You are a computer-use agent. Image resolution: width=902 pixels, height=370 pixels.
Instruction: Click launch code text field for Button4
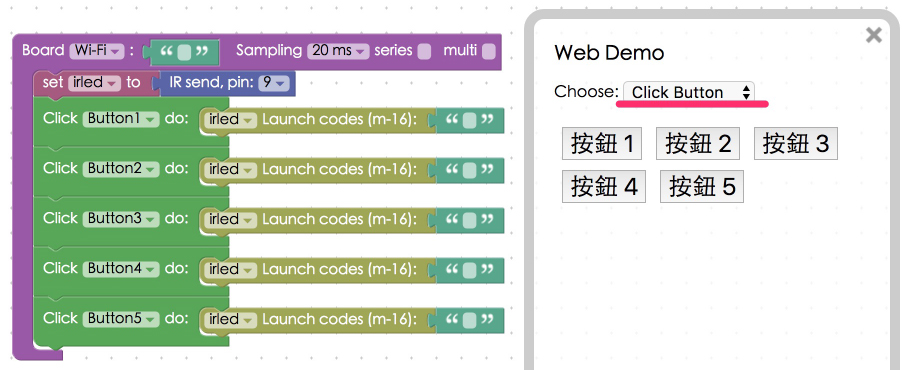469,270
